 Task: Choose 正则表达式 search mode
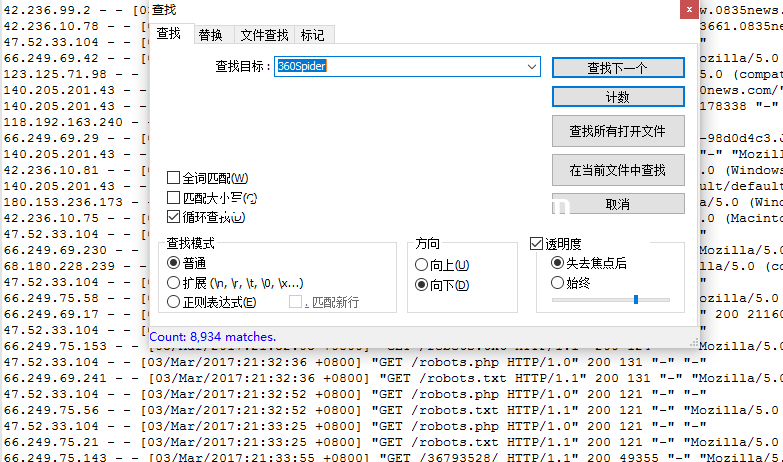click(x=174, y=302)
